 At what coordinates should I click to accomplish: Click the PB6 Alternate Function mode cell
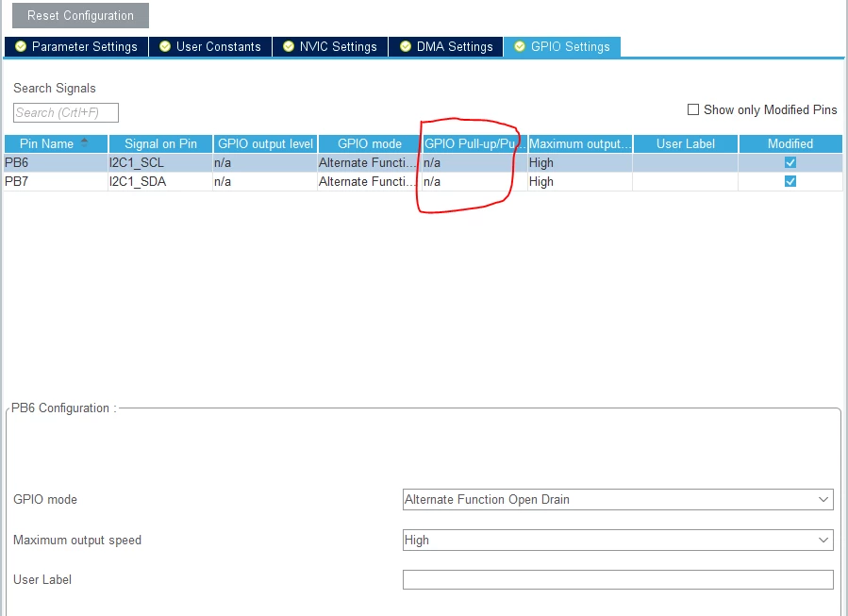point(370,163)
